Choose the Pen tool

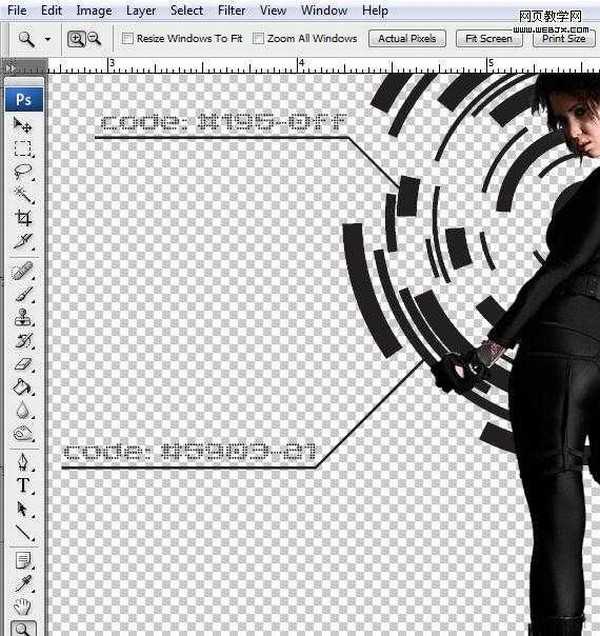click(x=23, y=464)
